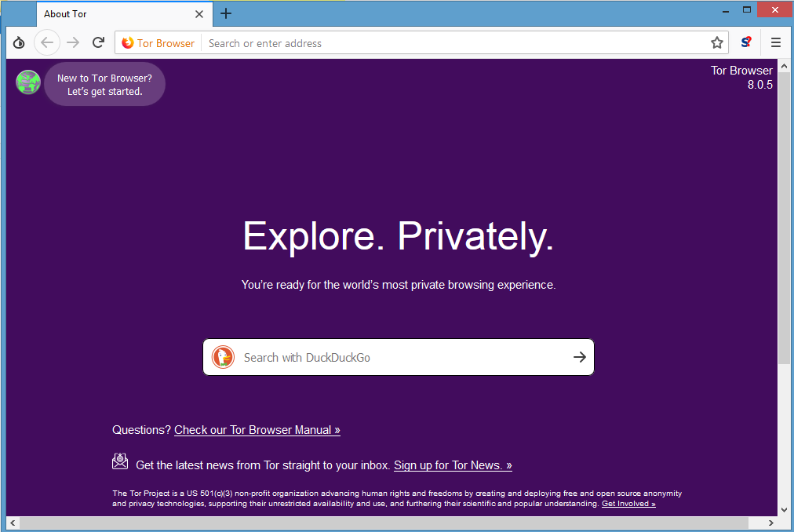Image resolution: width=794 pixels, height=532 pixels.
Task: Go back using the back arrow
Action: click(47, 43)
